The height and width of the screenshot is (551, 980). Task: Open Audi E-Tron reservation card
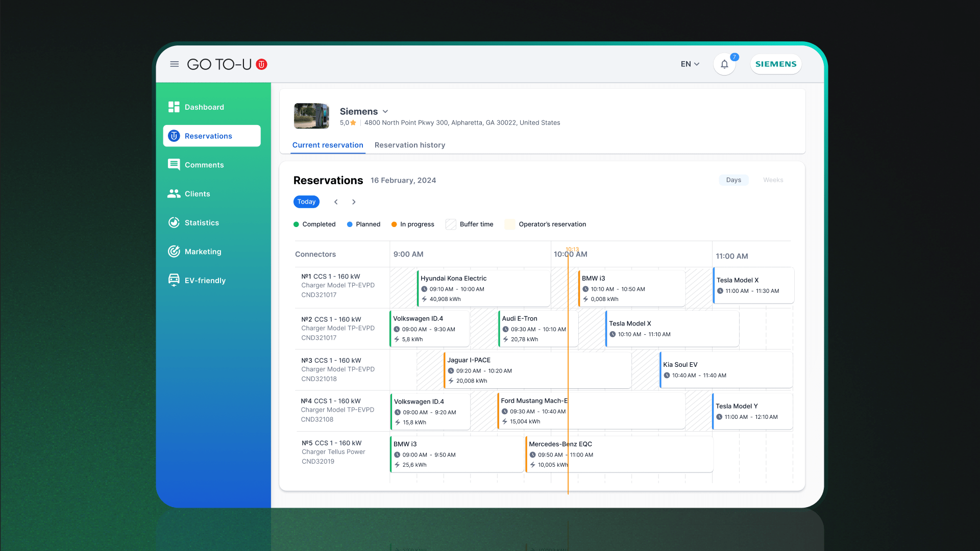click(x=538, y=329)
